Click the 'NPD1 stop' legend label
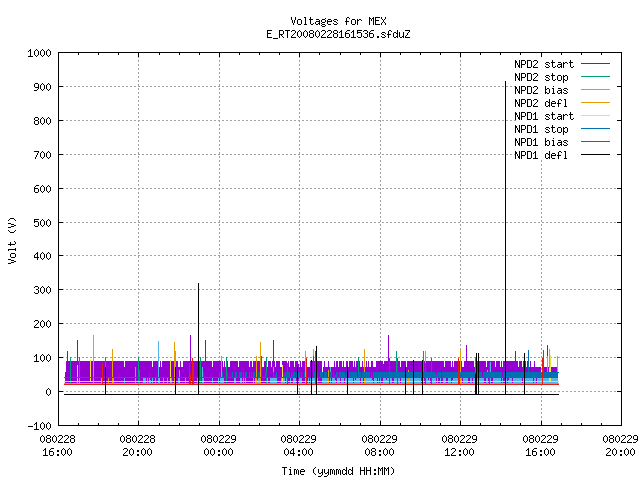 (541, 129)
